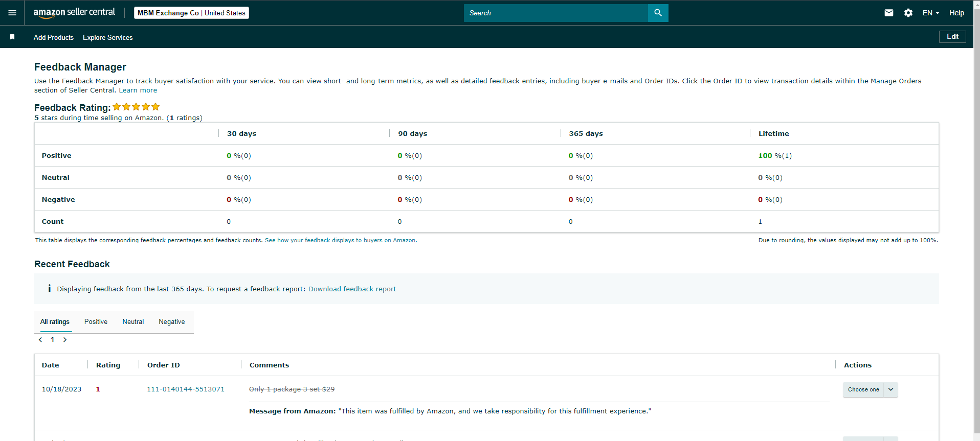Open the settings gear icon
The height and width of the screenshot is (441, 980).
click(908, 13)
